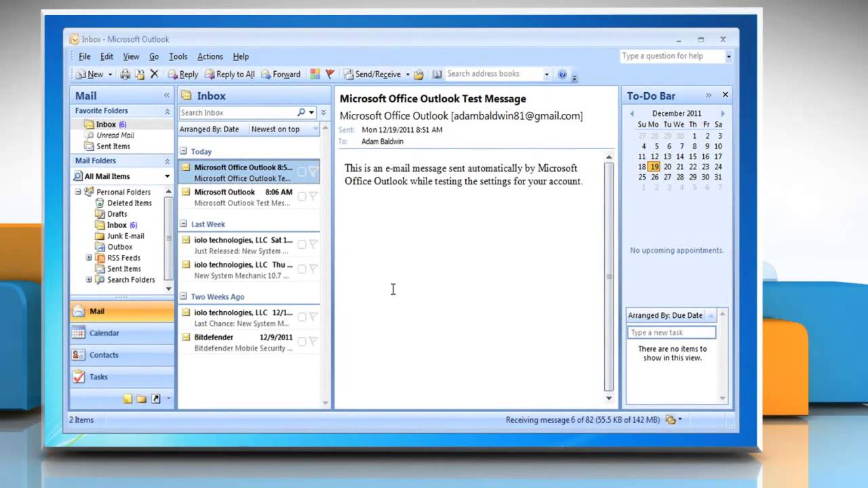The height and width of the screenshot is (488, 868).
Task: Open the Junk E-mail folder
Action: 119,236
